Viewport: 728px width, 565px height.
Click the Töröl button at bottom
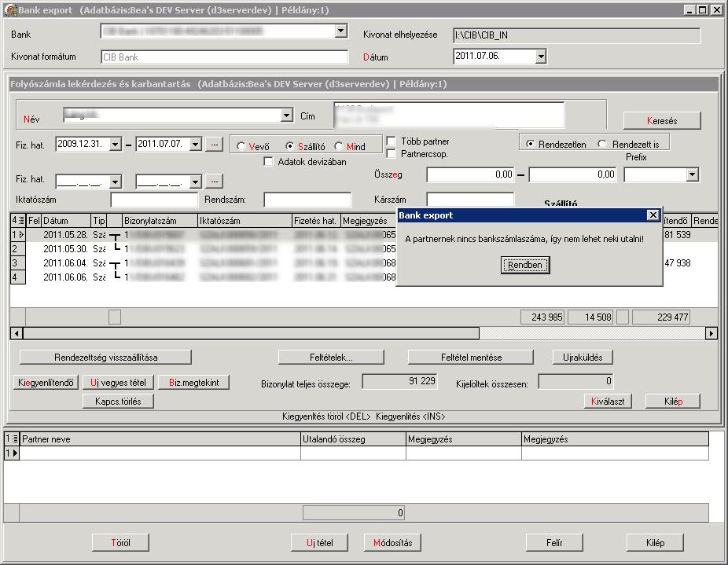120,542
